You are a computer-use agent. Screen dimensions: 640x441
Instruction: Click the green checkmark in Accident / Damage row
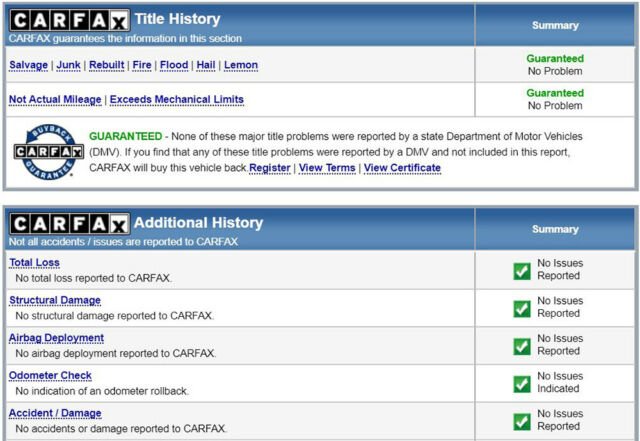(522, 421)
